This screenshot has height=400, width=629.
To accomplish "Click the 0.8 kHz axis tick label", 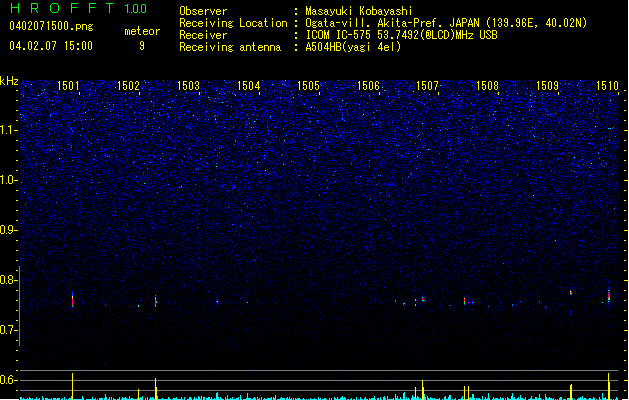I will point(9,280).
